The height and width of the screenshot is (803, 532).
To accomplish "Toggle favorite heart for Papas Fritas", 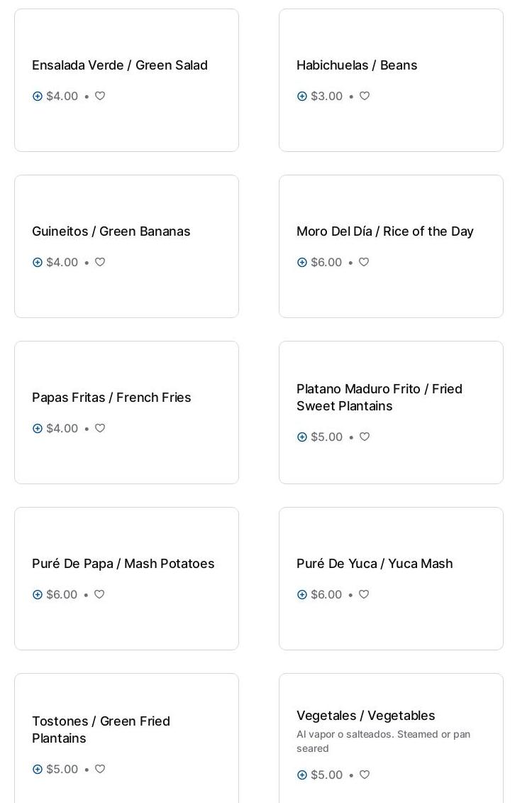I will 100,428.
